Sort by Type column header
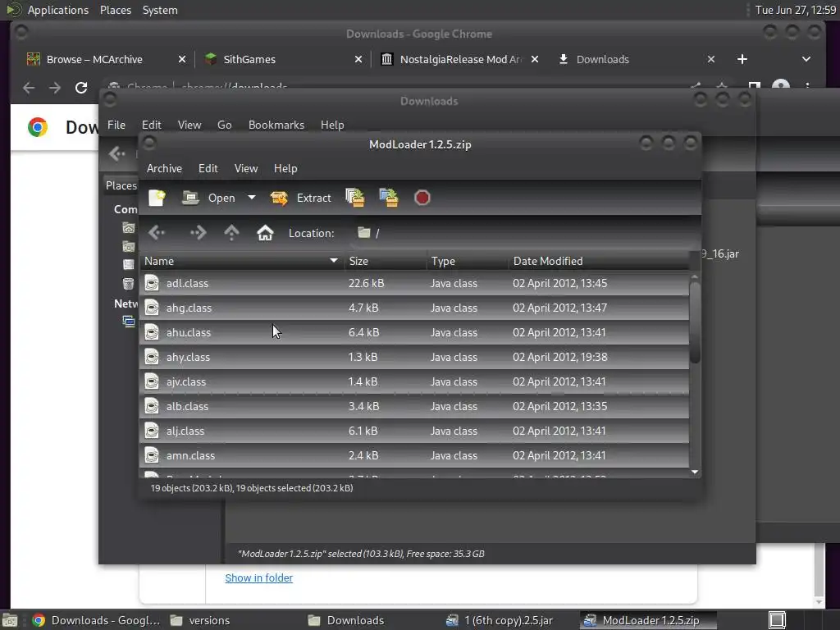840x630 pixels. (467, 261)
